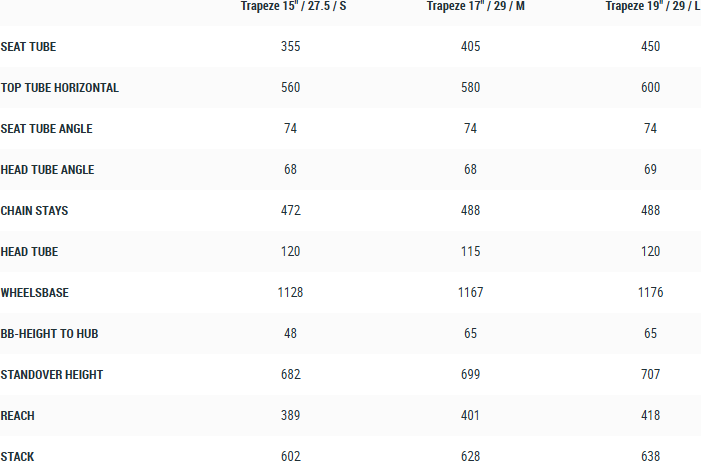This screenshot has width=701, height=461.
Task: Click the seat tube value 355
Action: (291, 47)
